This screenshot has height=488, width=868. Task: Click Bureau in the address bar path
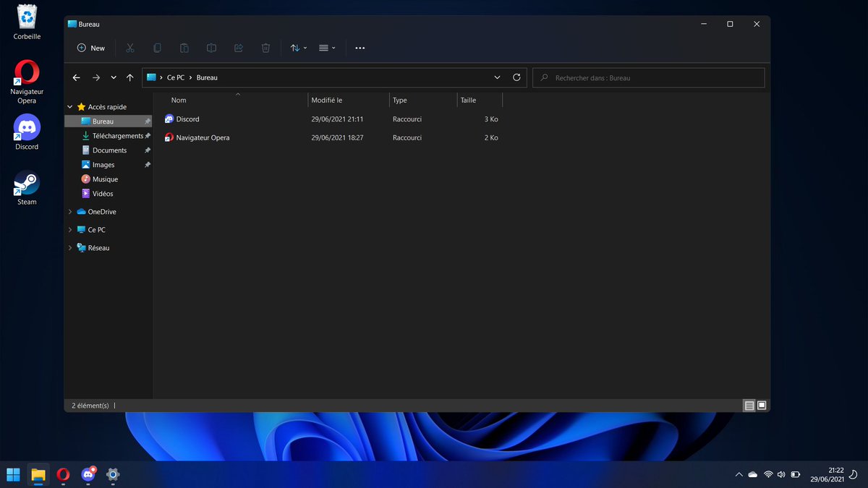click(207, 77)
